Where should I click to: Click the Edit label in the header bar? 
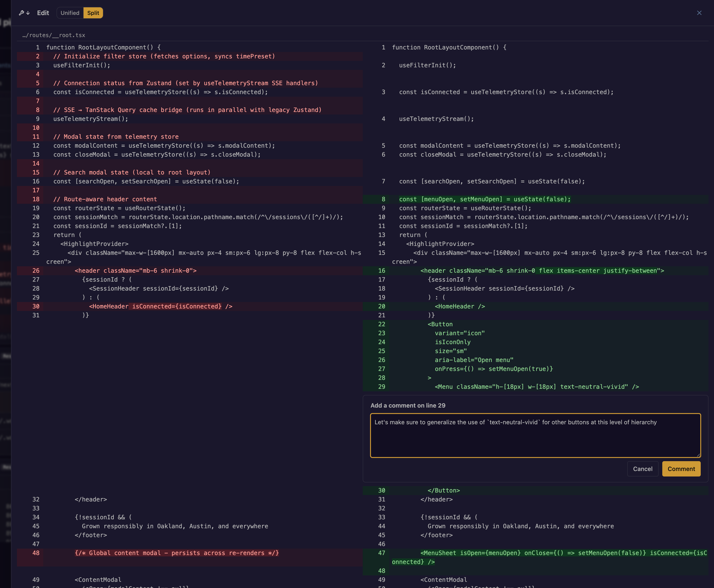(x=43, y=13)
